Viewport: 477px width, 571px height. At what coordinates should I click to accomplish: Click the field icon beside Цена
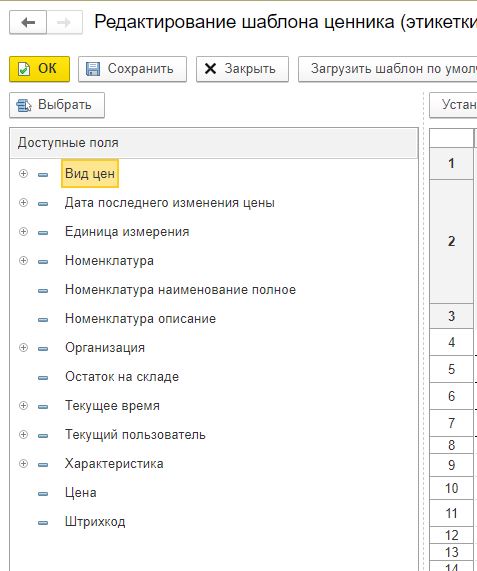coord(43,494)
